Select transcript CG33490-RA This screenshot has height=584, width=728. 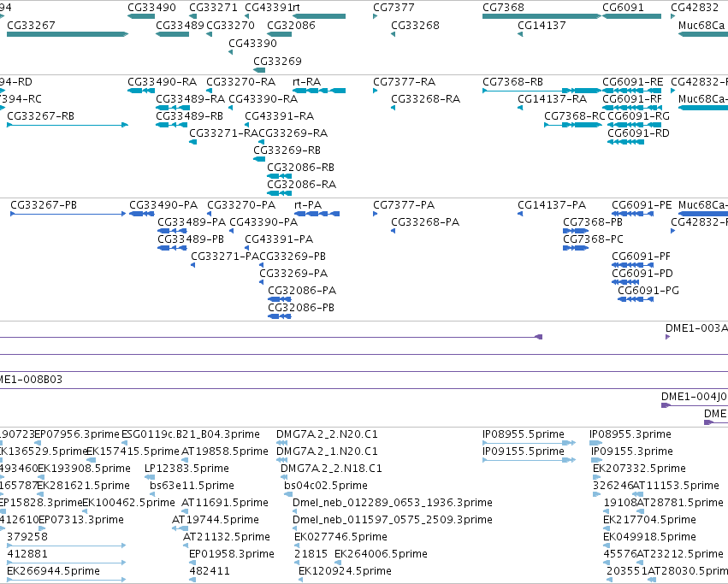(x=163, y=82)
